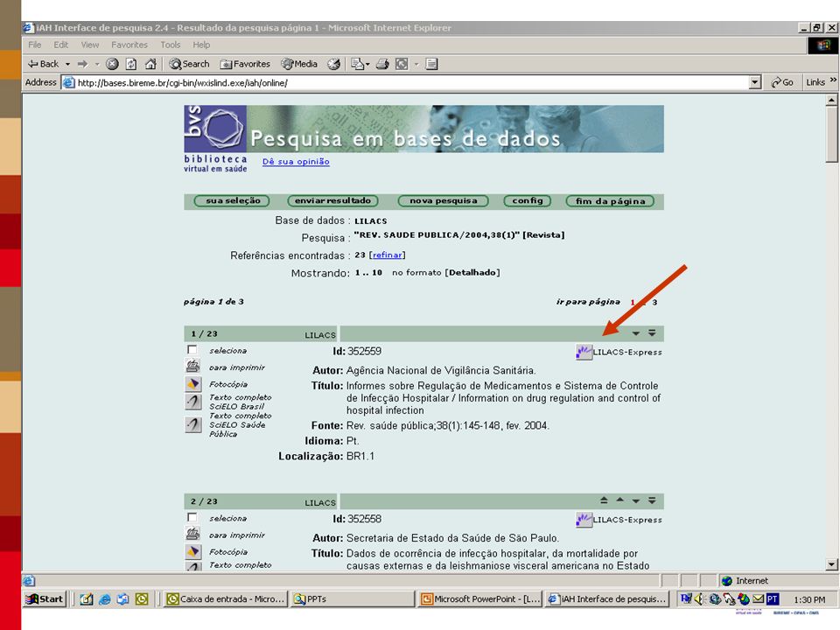
Task: Click the Refresh page icon
Action: tap(131, 64)
